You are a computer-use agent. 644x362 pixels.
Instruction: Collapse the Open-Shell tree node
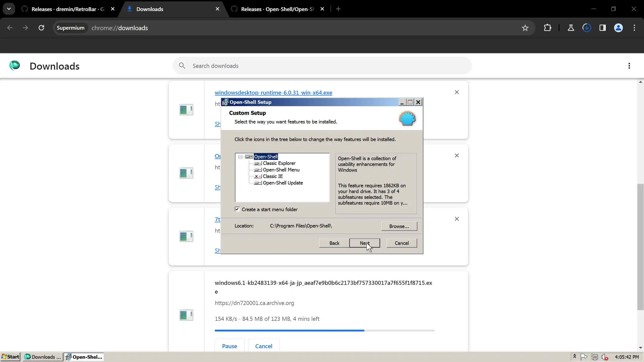tap(240, 157)
